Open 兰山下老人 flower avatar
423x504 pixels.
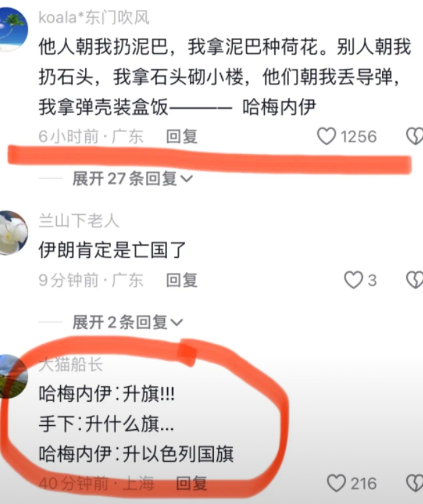[13, 233]
